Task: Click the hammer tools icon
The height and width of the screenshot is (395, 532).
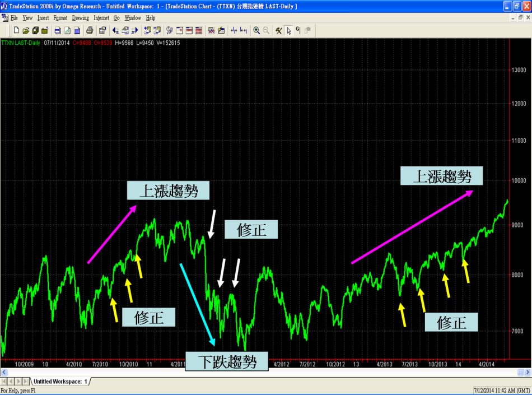Action: click(x=278, y=30)
